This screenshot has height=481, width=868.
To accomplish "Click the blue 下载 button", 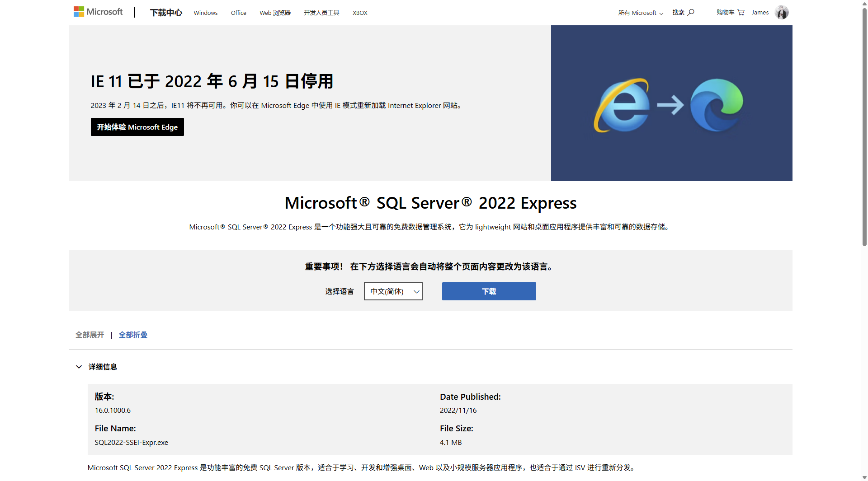I will pos(489,291).
